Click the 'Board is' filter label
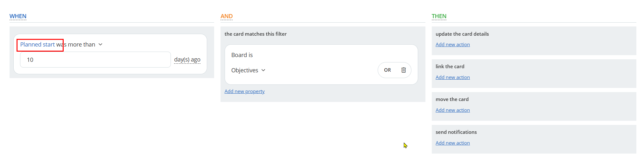 242,55
